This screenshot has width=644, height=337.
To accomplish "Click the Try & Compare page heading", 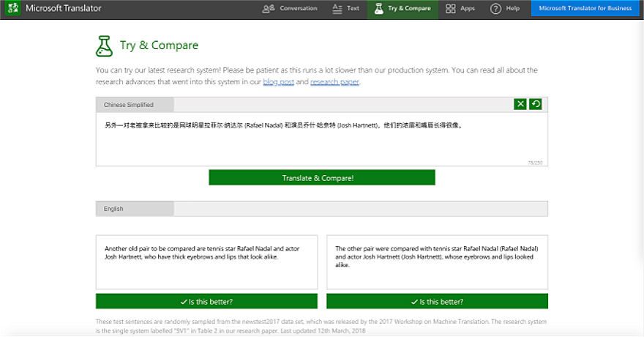I will pyautogui.click(x=159, y=45).
